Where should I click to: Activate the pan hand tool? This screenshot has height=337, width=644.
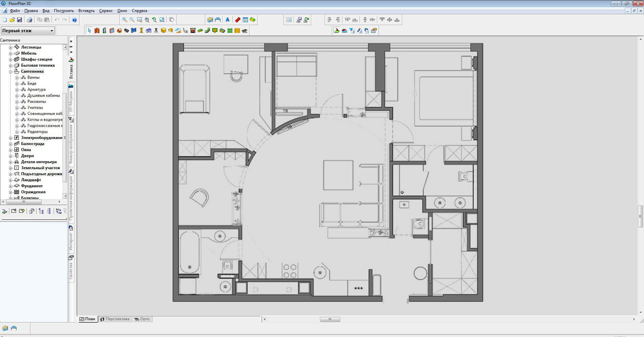[171, 20]
